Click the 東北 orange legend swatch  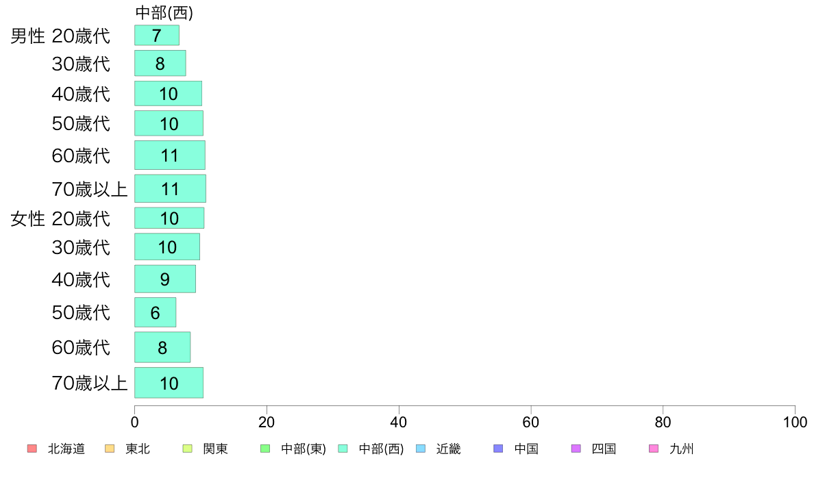(110, 449)
